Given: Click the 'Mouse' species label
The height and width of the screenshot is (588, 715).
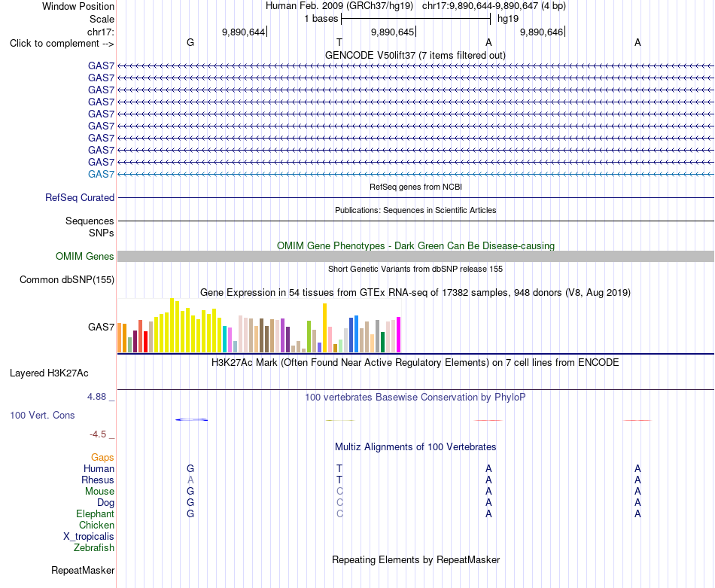Looking at the screenshot, I should (99, 492).
